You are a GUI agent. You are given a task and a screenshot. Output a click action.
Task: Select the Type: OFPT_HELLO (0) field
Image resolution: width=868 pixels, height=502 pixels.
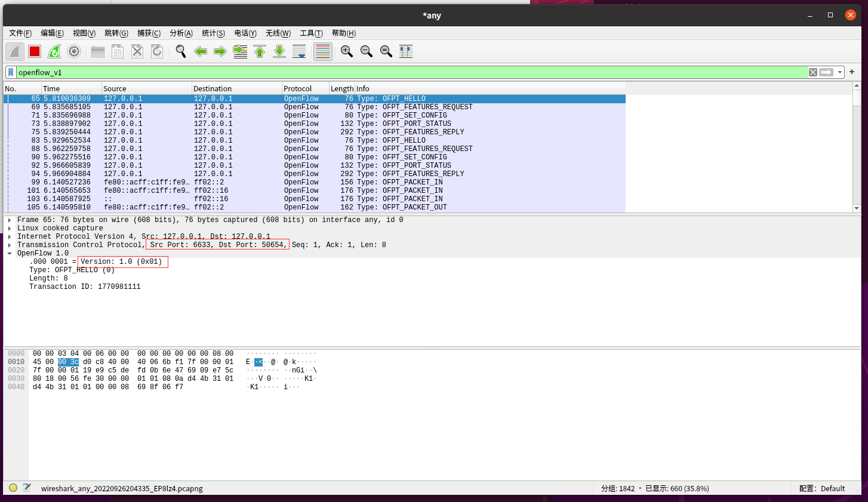72,270
